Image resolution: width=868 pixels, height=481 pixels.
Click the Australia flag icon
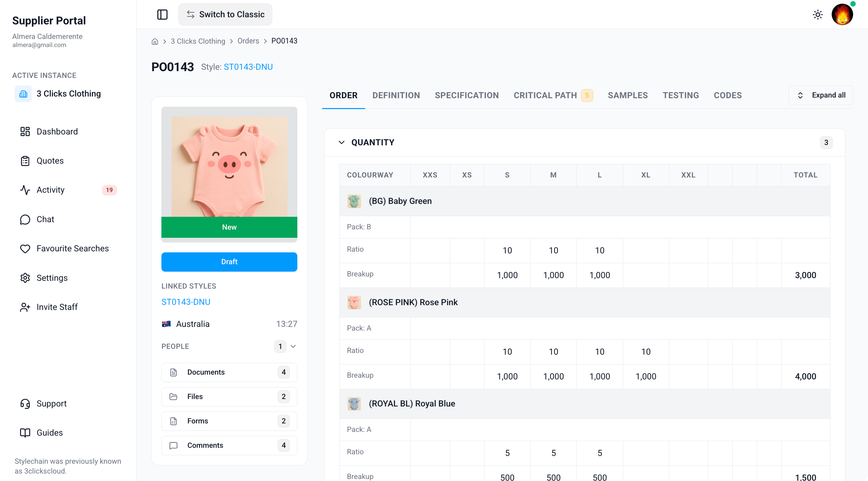(x=166, y=324)
